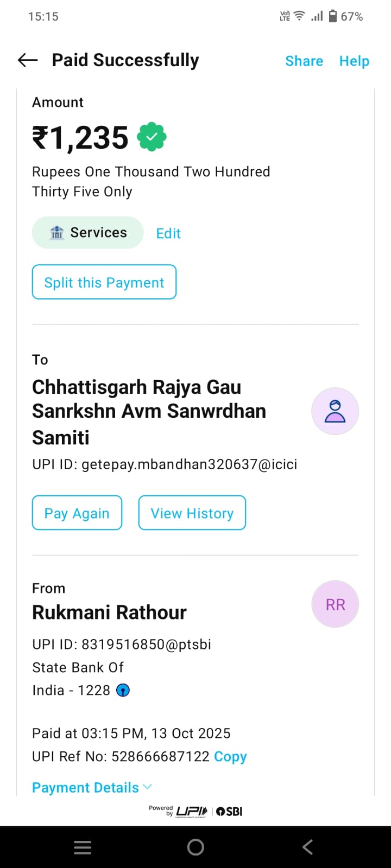Tap the green verified checkmark badge
391x868 pixels.
152,138
